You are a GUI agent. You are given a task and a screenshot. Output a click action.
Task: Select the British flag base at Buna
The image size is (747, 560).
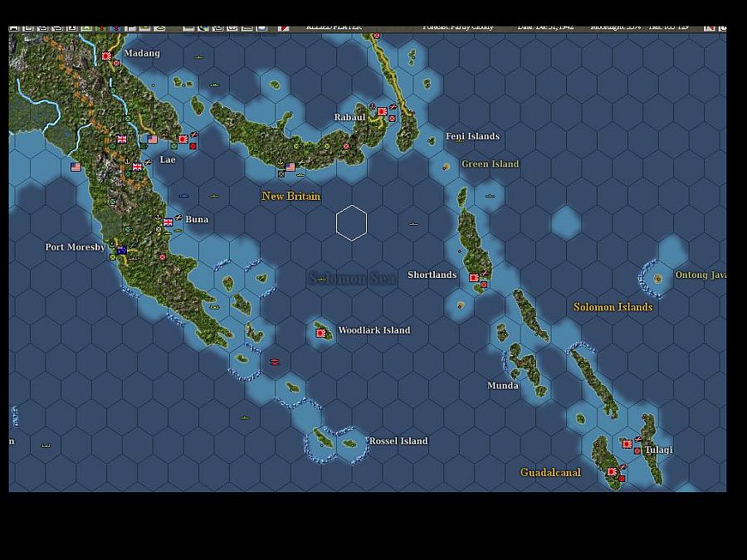tap(168, 222)
